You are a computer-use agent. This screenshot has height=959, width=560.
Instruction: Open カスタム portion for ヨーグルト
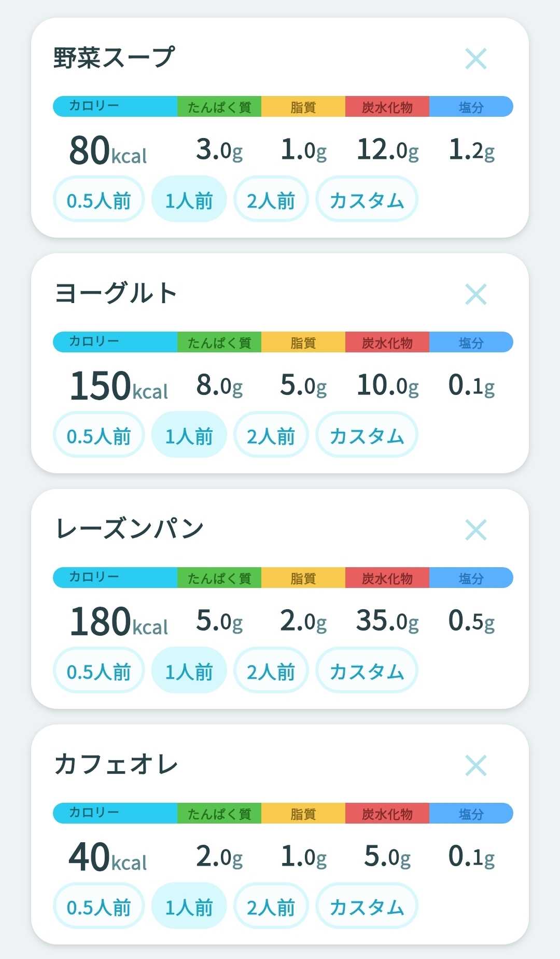click(x=367, y=435)
